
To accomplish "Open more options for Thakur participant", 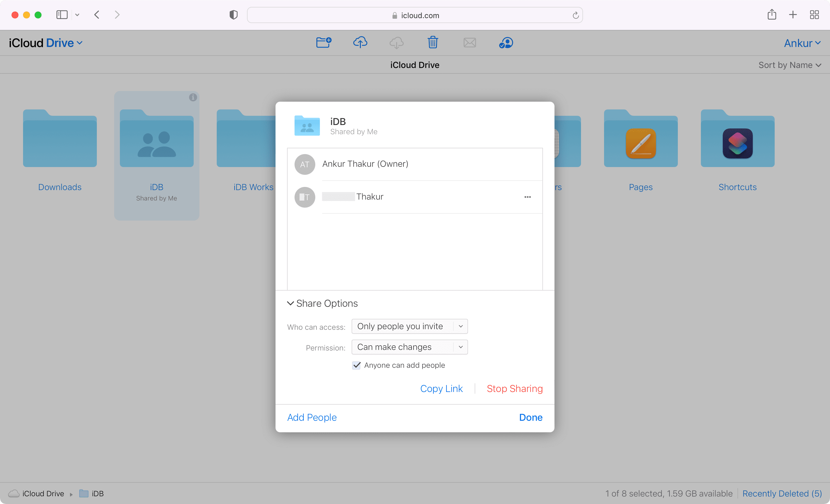I will [527, 197].
